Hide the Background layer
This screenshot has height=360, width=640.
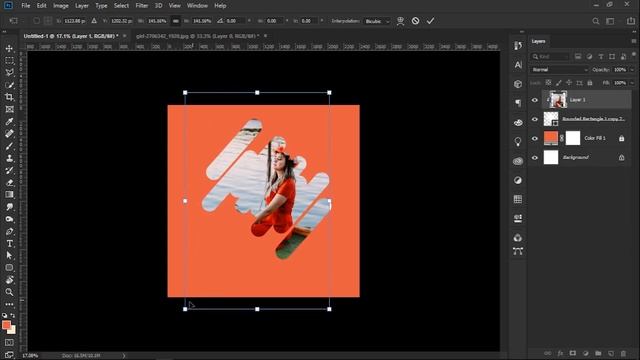point(535,158)
